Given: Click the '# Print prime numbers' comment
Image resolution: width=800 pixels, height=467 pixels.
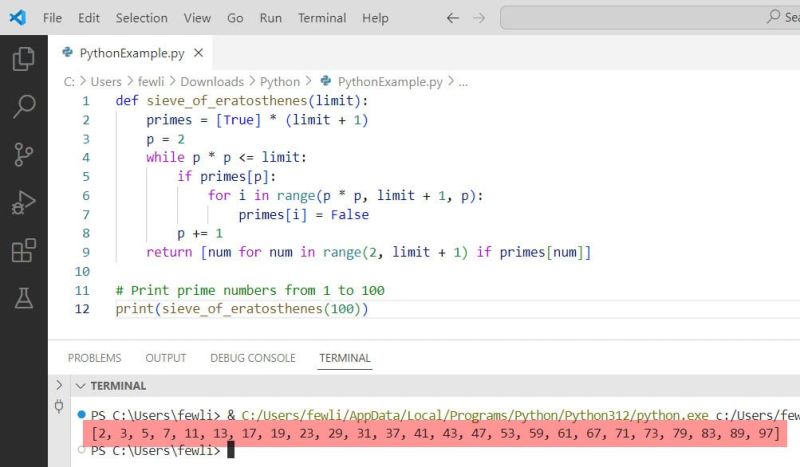Looking at the screenshot, I should point(250,290).
